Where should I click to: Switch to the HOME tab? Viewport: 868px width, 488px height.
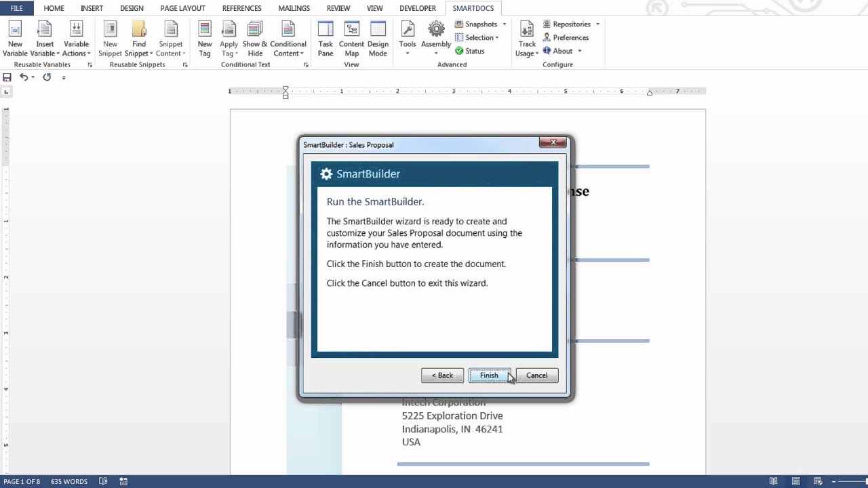click(54, 8)
